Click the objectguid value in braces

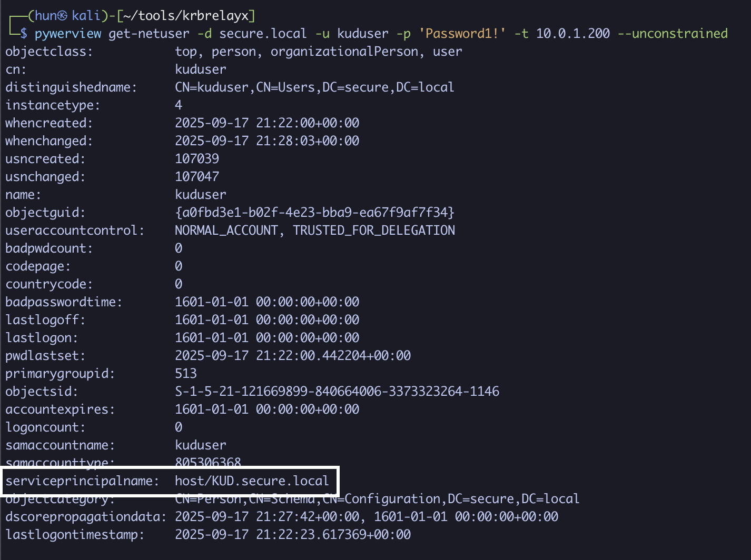tap(314, 213)
